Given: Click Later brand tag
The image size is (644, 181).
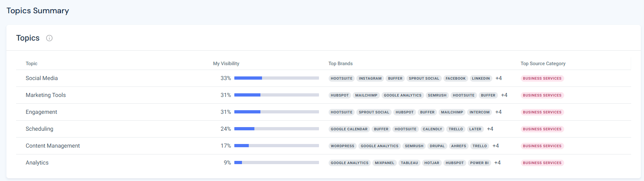Looking at the screenshot, I should [x=475, y=129].
